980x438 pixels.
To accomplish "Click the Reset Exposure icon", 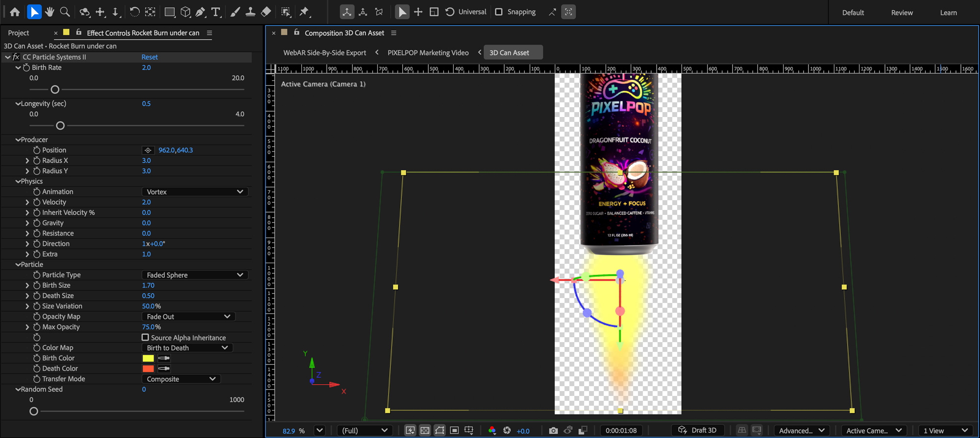I will 507,430.
